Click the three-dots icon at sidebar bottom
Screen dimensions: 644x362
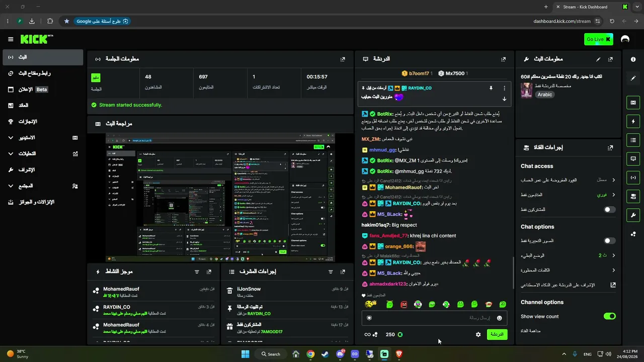point(633,234)
